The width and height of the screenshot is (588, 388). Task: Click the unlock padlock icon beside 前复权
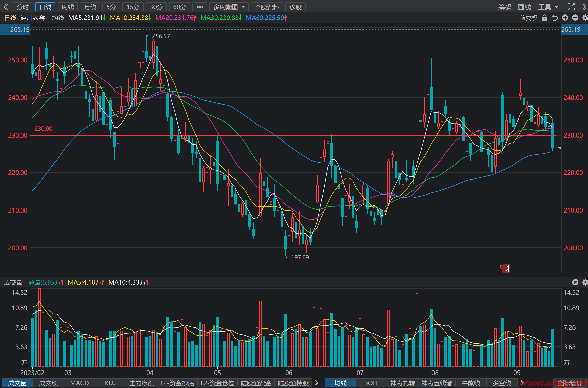[x=544, y=18]
